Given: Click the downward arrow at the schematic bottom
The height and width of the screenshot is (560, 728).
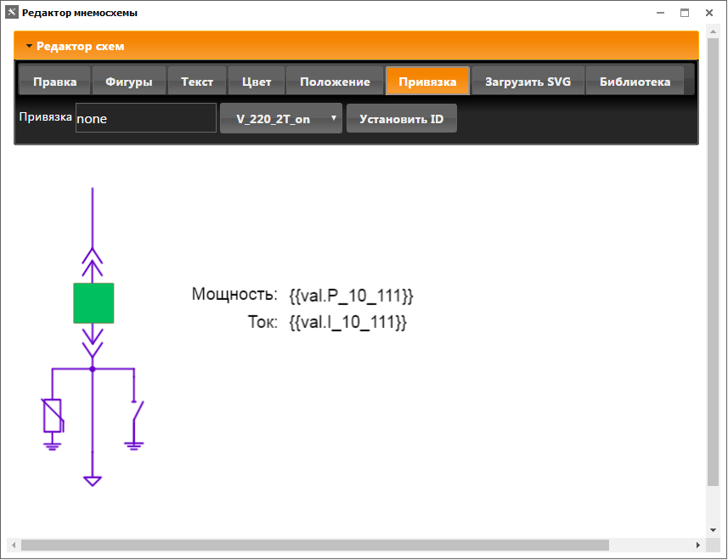Looking at the screenshot, I should (92, 481).
